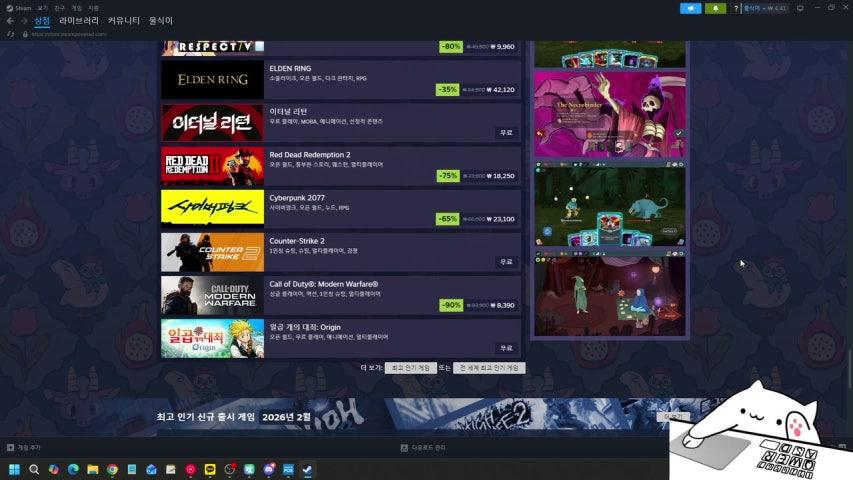The height and width of the screenshot is (480, 853).
Task: Open The Necrobinder skeleton screenshot
Action: pos(610,115)
